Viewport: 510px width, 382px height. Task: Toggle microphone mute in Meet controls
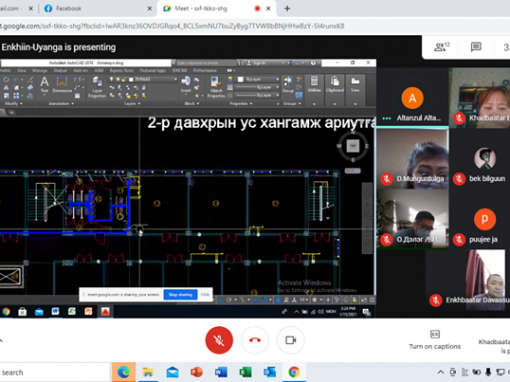point(219,340)
